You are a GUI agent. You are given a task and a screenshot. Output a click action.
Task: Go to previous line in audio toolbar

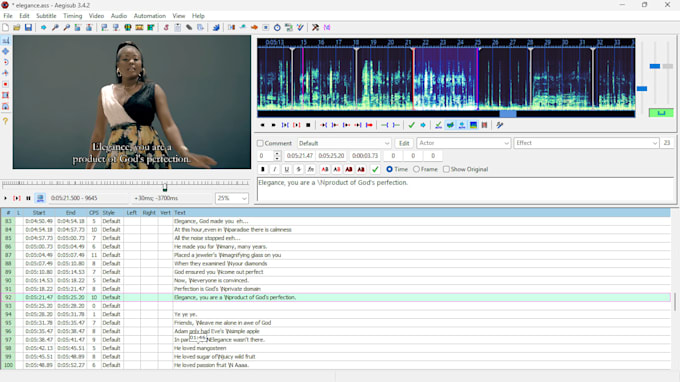tap(262, 125)
